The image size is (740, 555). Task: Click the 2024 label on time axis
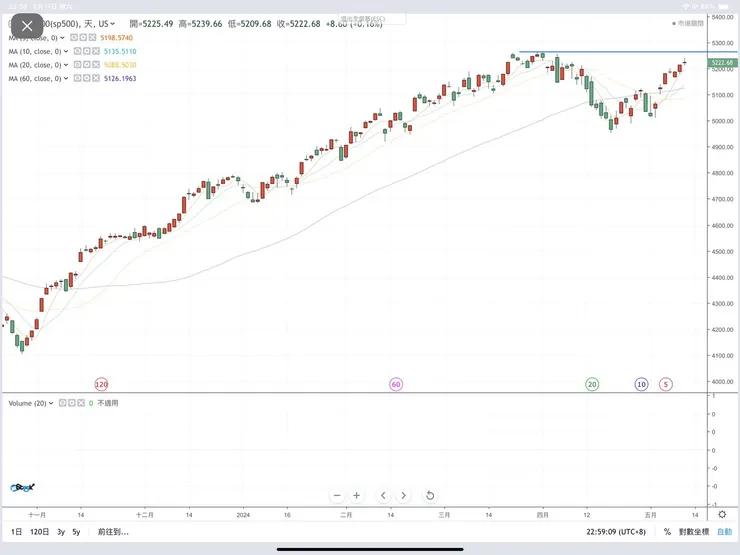click(x=243, y=515)
